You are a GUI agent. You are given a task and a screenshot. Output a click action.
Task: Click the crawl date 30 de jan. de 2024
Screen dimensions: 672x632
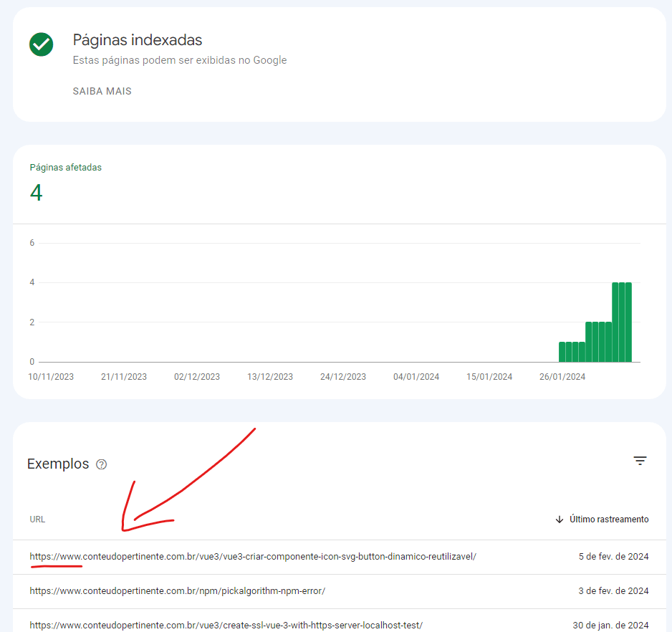613,624
